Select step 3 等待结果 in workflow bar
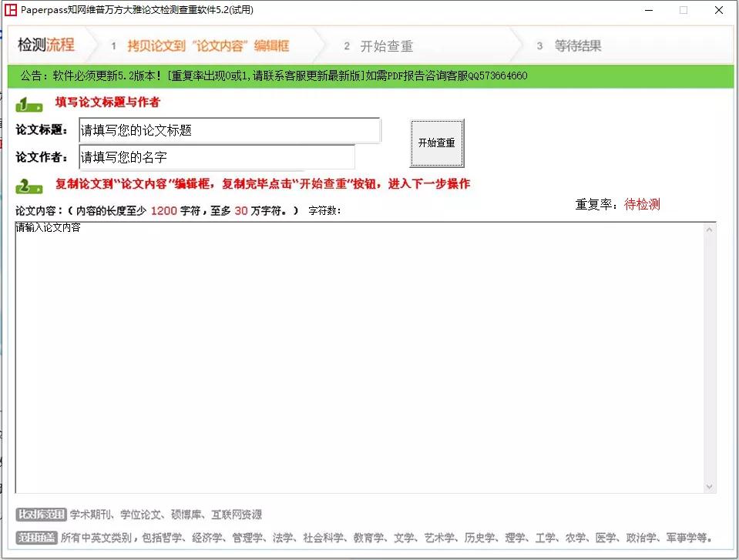The width and height of the screenshot is (739, 560). coord(569,45)
